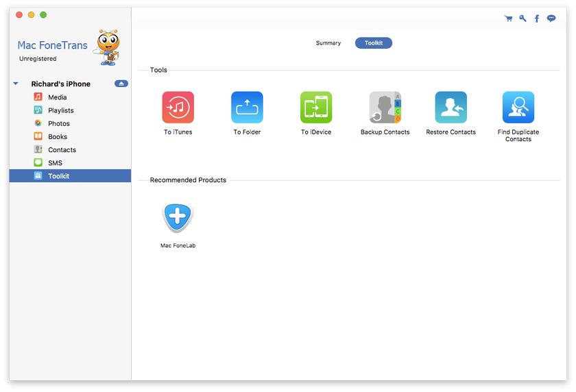Open the feedback chat bubble icon
This screenshot has width=576, height=392.
pos(551,19)
